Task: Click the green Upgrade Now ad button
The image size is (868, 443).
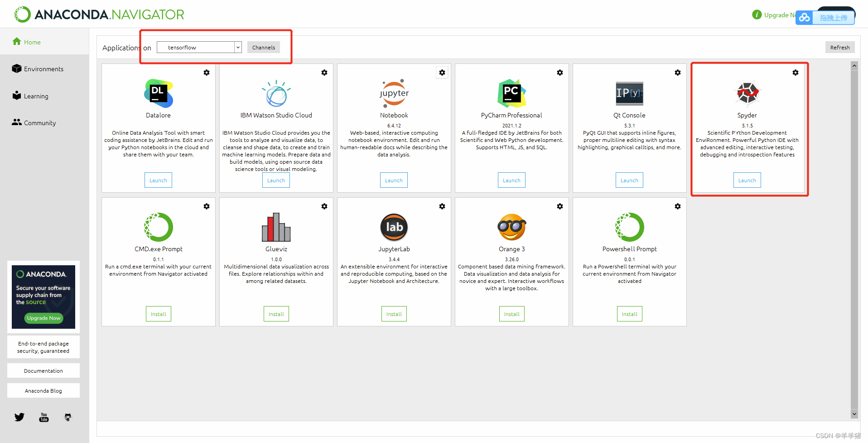Action: tap(43, 318)
